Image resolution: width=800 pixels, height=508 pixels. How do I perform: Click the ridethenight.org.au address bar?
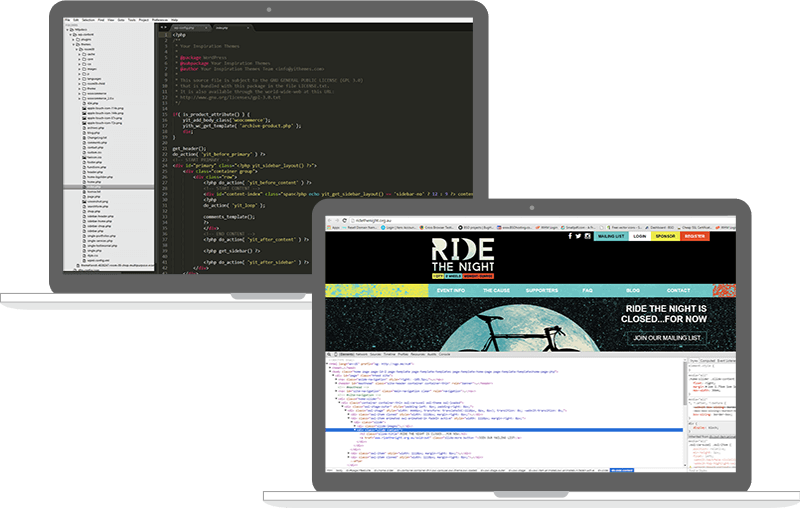[541, 220]
